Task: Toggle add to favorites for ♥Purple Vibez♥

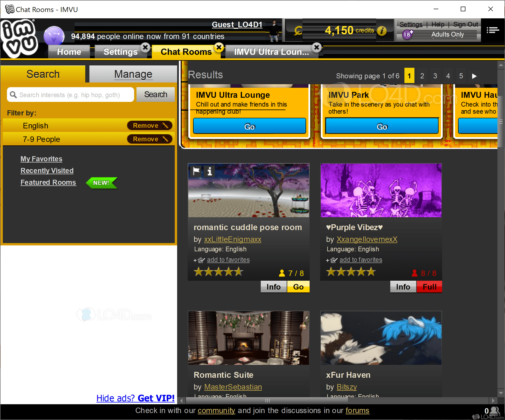Action: 361,260
